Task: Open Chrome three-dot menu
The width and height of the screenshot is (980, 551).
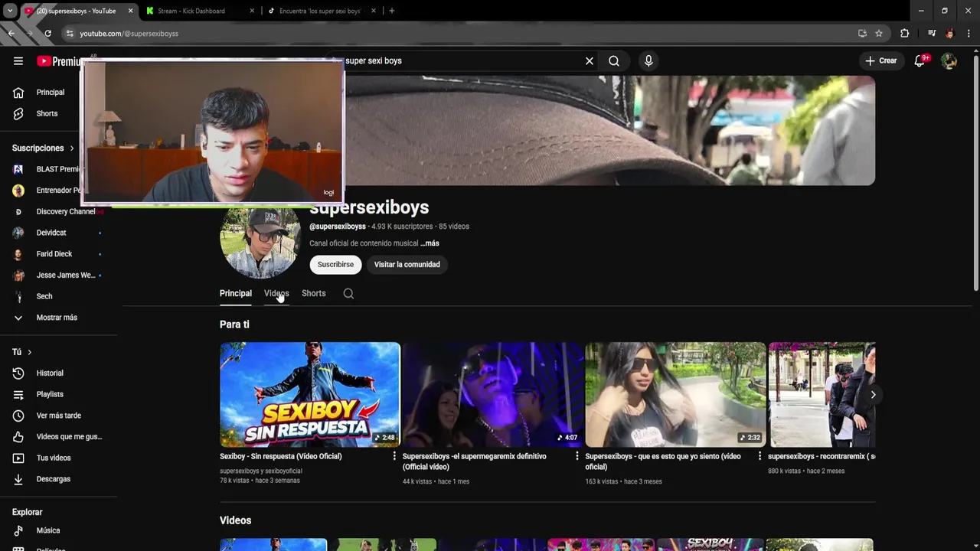Action: pos(969,34)
